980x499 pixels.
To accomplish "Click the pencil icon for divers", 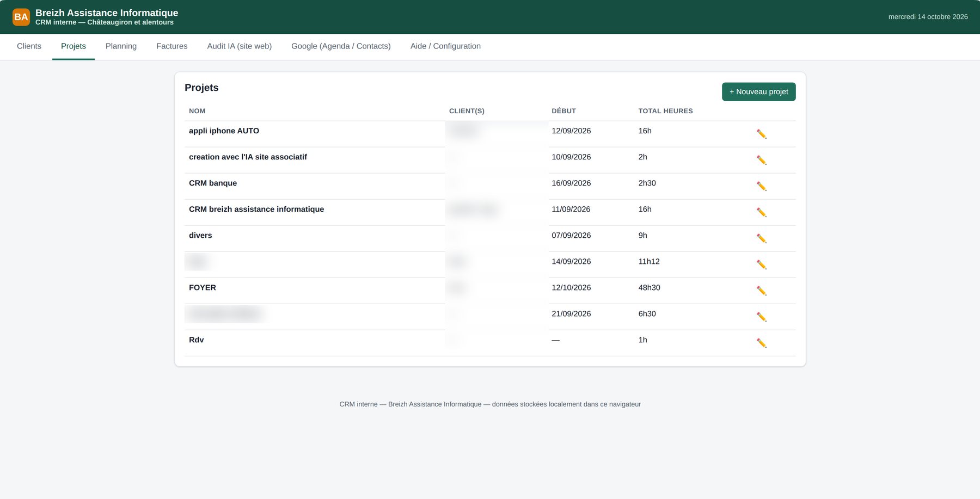I will coord(761,238).
